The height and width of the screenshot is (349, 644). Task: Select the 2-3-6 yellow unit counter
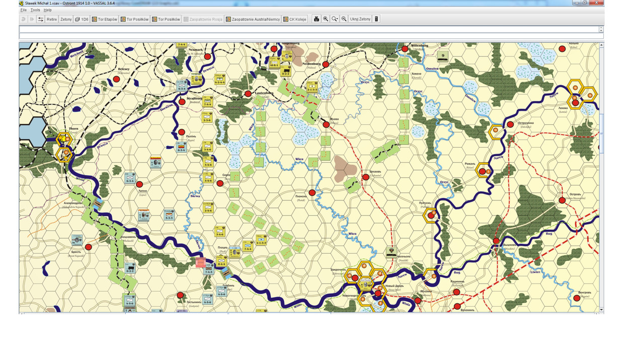click(207, 117)
